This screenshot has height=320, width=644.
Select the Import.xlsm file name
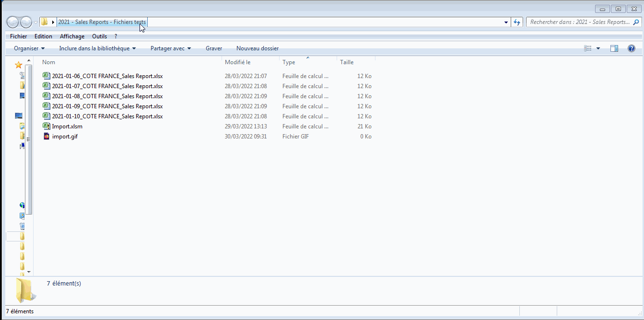tap(67, 126)
